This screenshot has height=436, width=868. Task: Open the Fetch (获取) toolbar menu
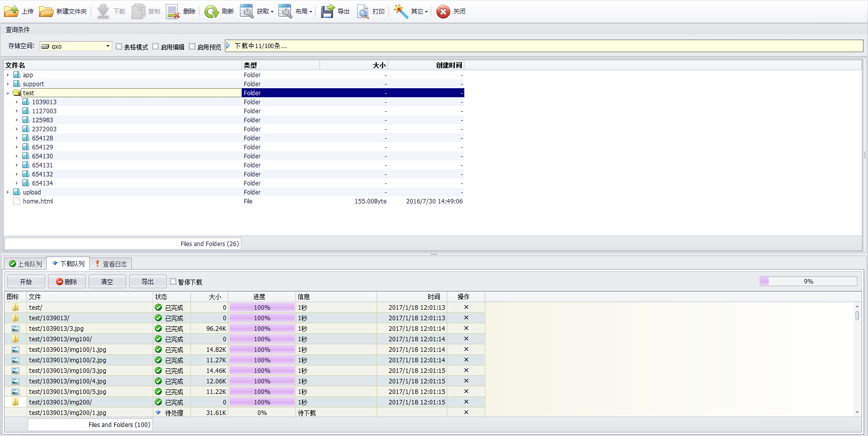click(256, 11)
